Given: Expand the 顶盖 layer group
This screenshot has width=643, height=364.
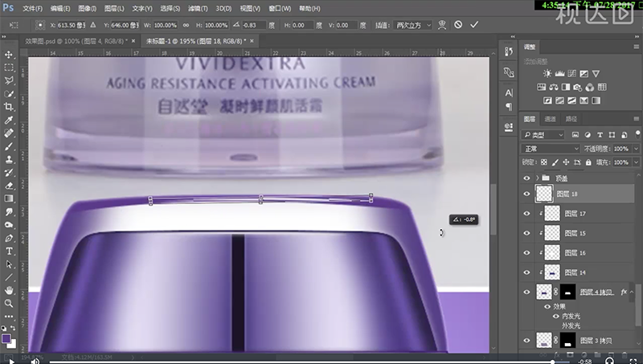Looking at the screenshot, I should [x=537, y=178].
